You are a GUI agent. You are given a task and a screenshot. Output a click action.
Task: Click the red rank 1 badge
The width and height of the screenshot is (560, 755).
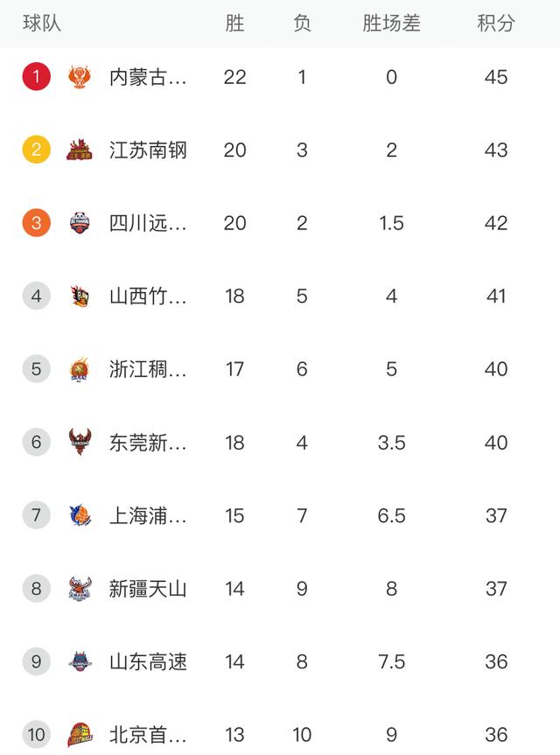pos(36,77)
